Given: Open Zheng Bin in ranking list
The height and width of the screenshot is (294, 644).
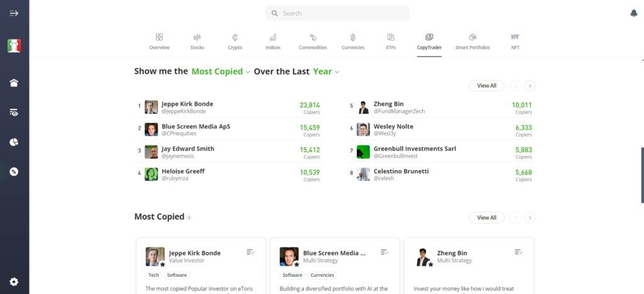Looking at the screenshot, I should pos(441,107).
